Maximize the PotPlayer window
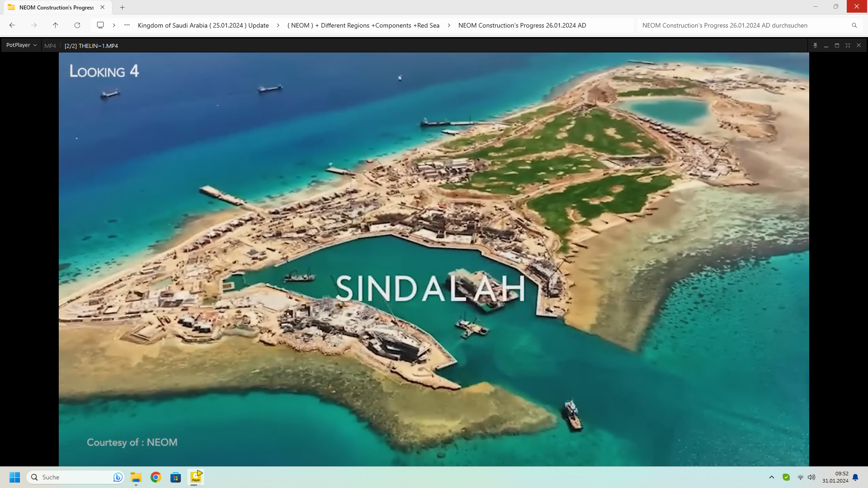The width and height of the screenshot is (868, 488). coord(837,46)
